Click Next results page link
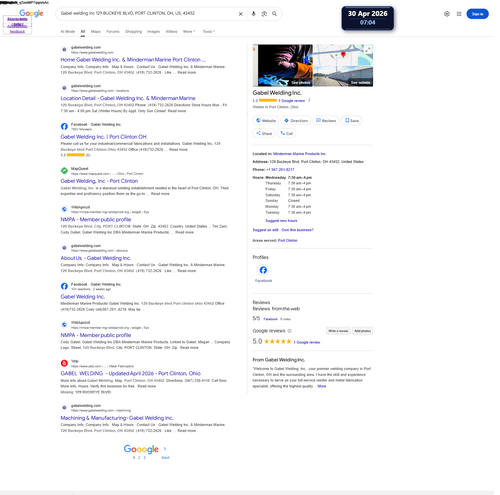500x495 pixels. click(165, 458)
